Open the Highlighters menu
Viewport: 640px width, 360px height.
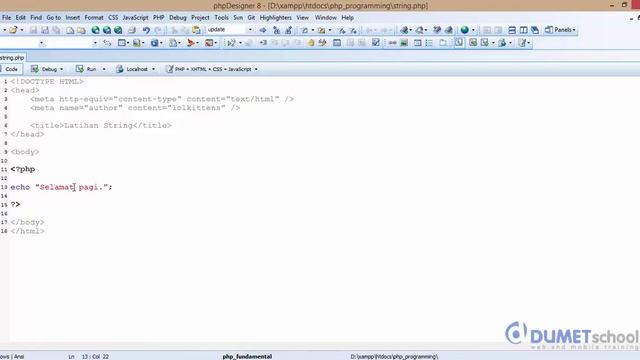click(x=276, y=18)
